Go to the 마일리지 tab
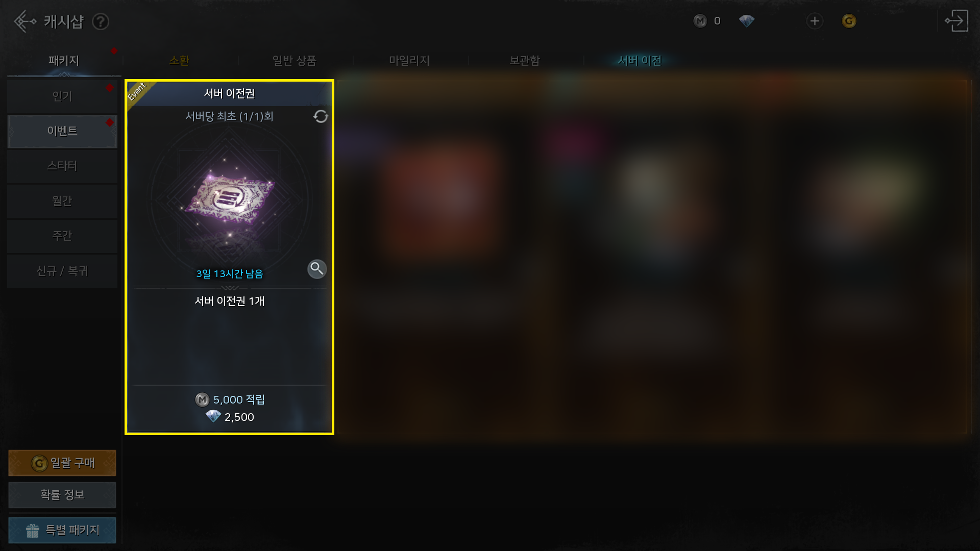 click(x=409, y=61)
